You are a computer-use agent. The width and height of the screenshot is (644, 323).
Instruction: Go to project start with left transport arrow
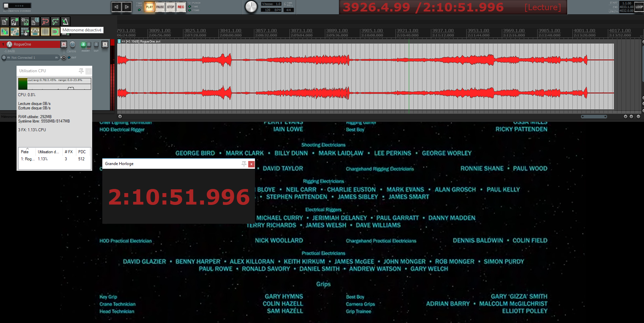[117, 7]
